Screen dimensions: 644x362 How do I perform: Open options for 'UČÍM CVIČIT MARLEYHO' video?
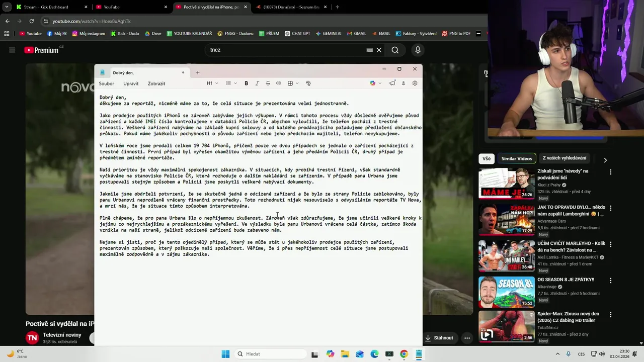611,244
